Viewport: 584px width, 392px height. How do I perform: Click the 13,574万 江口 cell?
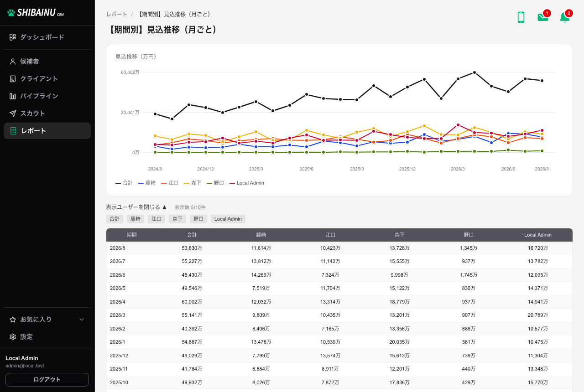coord(330,356)
